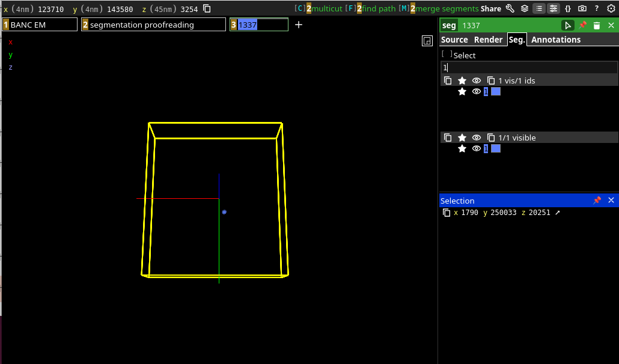This screenshot has height=364, width=619.
Task: Select the BANC EM layer tab
Action: (40, 25)
